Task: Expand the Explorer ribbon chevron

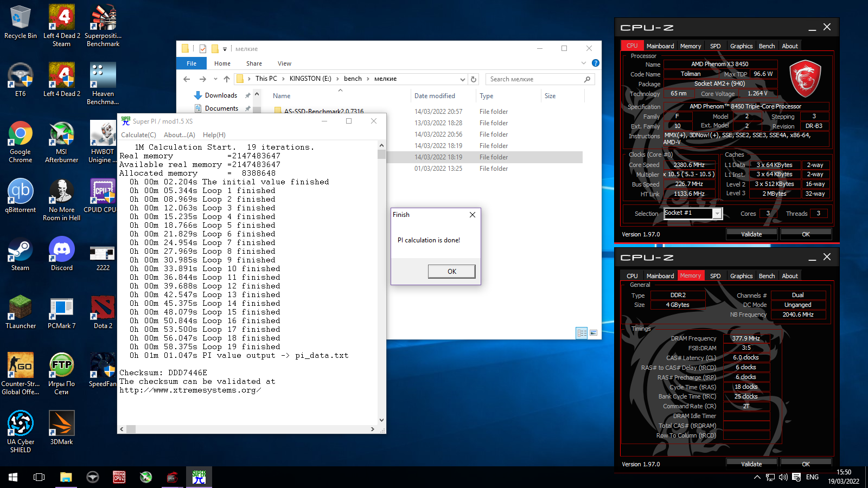Action: [x=584, y=63]
